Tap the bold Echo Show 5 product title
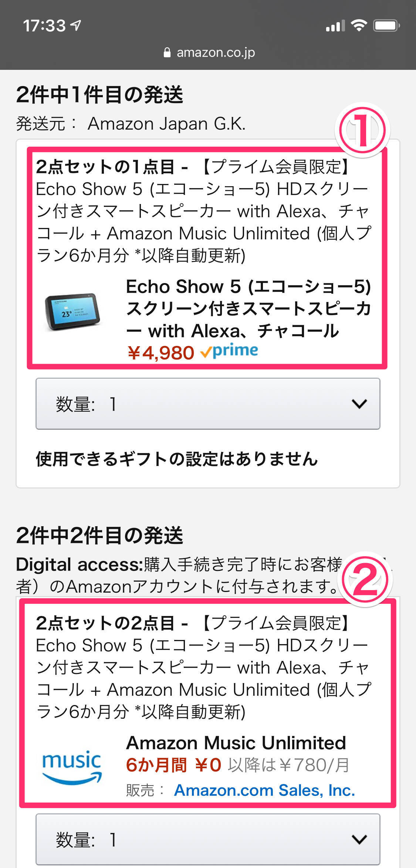Screen dimensions: 416x868 pyautogui.click(x=248, y=309)
